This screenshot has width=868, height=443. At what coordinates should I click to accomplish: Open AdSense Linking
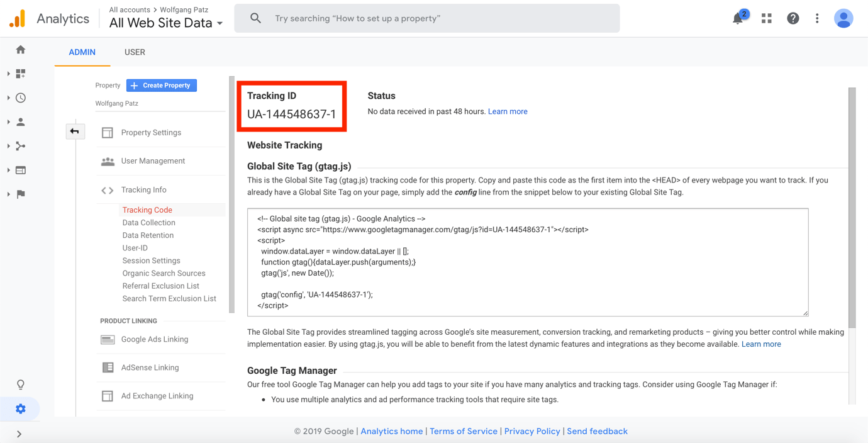tap(150, 367)
